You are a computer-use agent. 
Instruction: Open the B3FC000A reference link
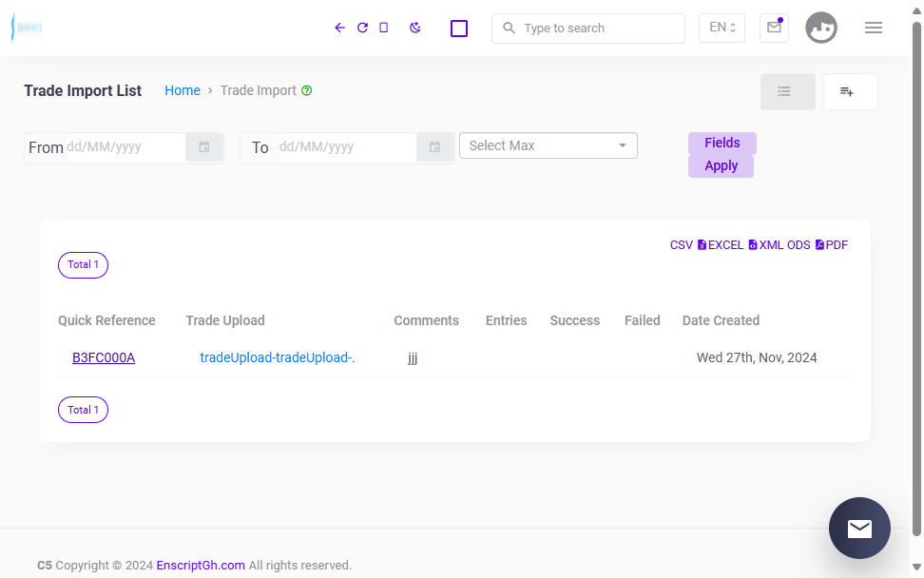point(104,357)
